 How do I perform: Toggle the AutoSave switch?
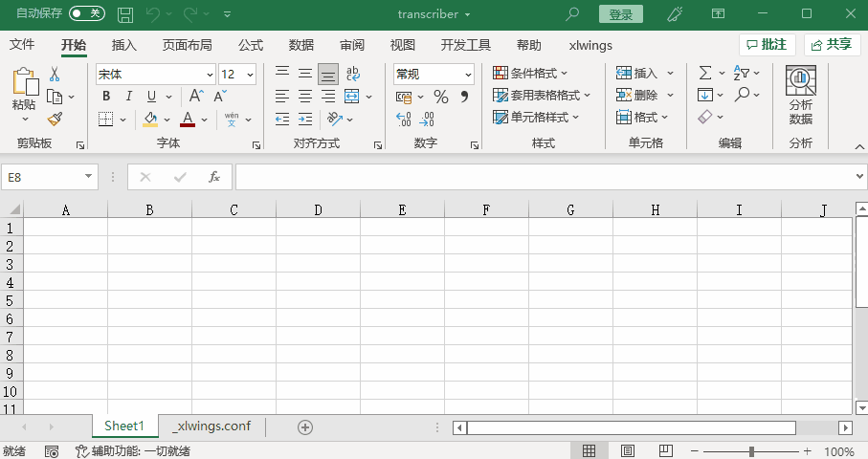tap(87, 14)
